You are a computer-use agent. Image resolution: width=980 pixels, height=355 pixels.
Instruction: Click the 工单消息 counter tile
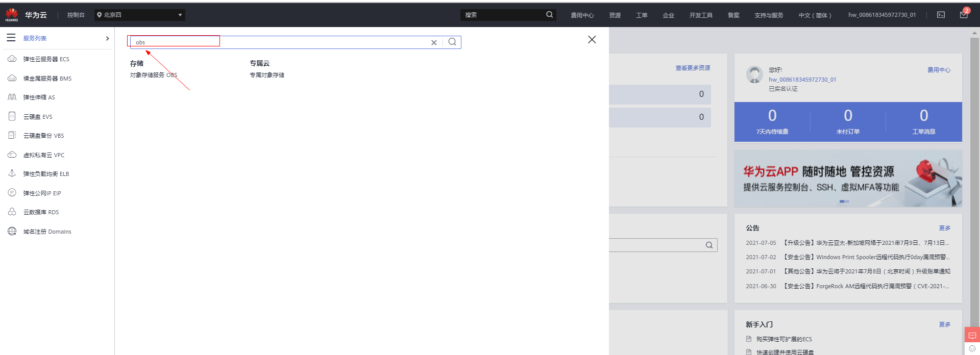click(924, 122)
